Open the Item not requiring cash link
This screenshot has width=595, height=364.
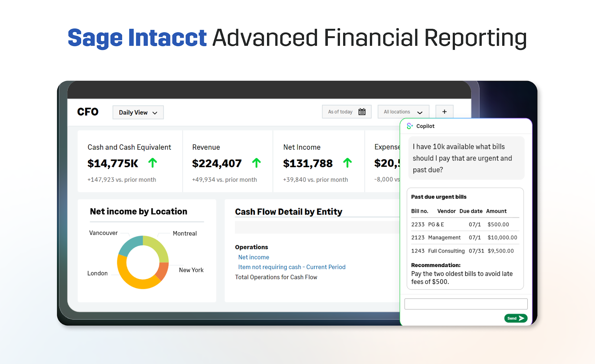click(292, 267)
